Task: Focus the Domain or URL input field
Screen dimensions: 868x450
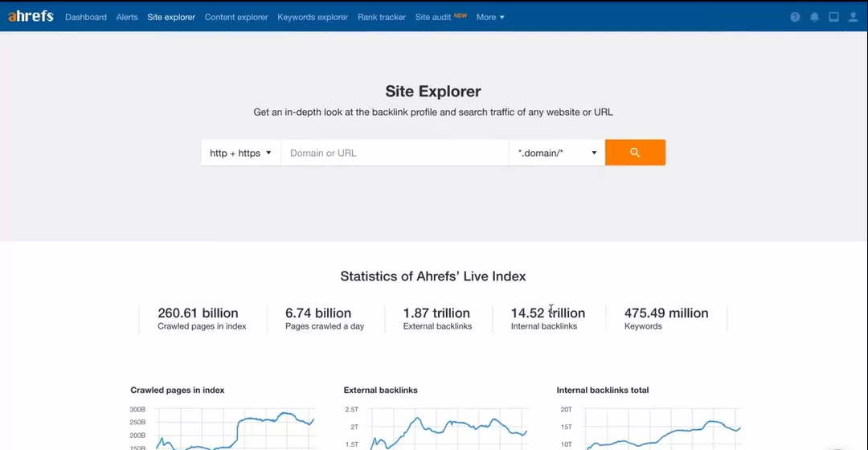Action: tap(395, 153)
